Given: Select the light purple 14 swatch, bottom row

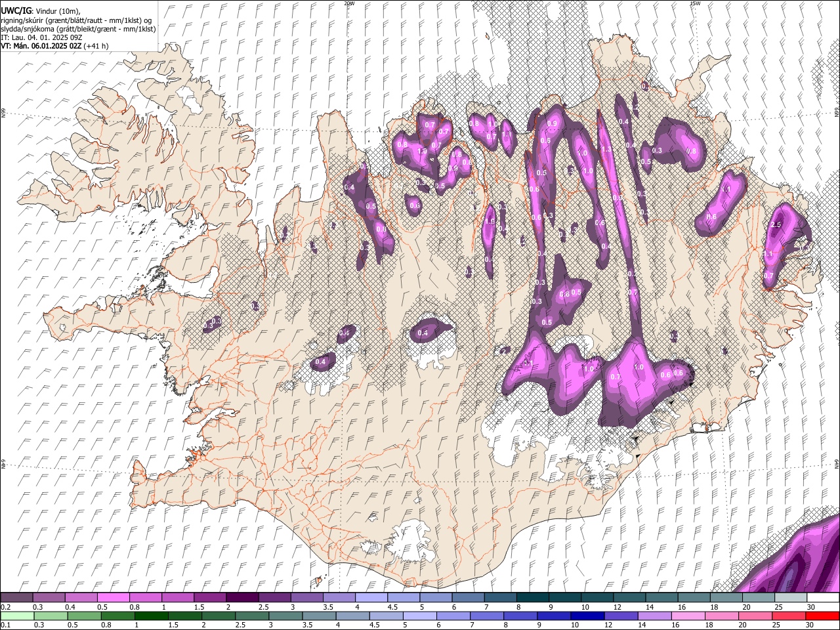Looking at the screenshot, I should click(x=654, y=616).
